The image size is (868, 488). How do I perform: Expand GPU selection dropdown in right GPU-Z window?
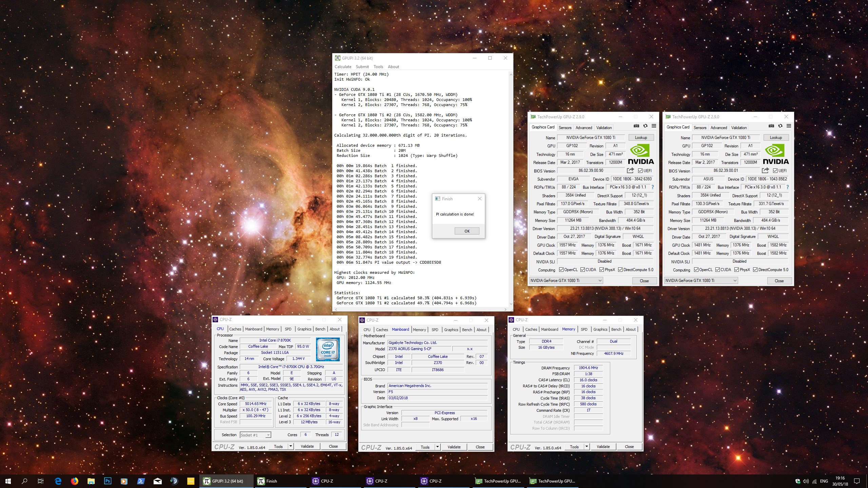click(701, 280)
